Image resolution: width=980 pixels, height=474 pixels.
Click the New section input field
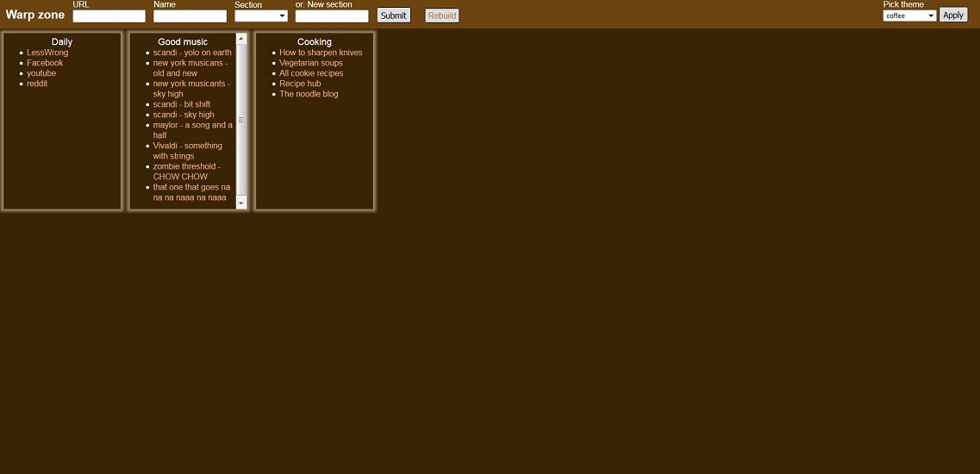tap(332, 16)
